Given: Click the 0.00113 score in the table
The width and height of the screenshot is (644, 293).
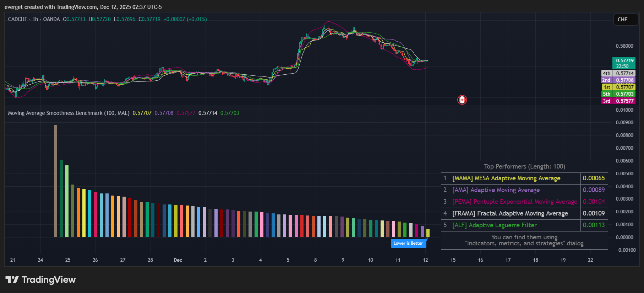Looking at the screenshot, I should point(594,225).
